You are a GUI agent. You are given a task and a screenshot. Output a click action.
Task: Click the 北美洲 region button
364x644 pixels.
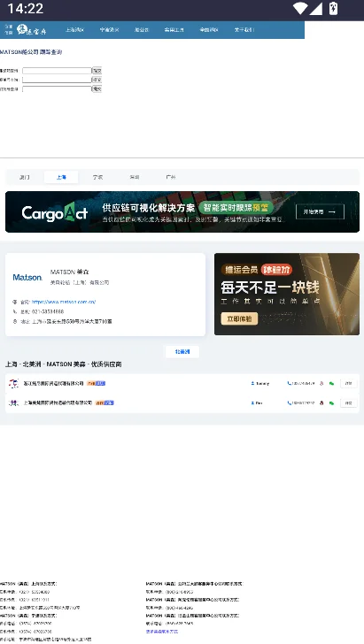click(x=182, y=352)
